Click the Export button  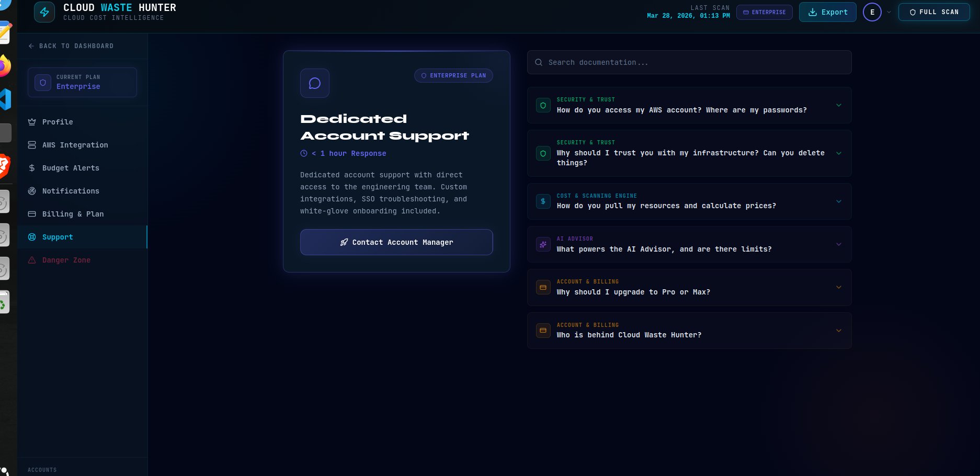(x=827, y=12)
